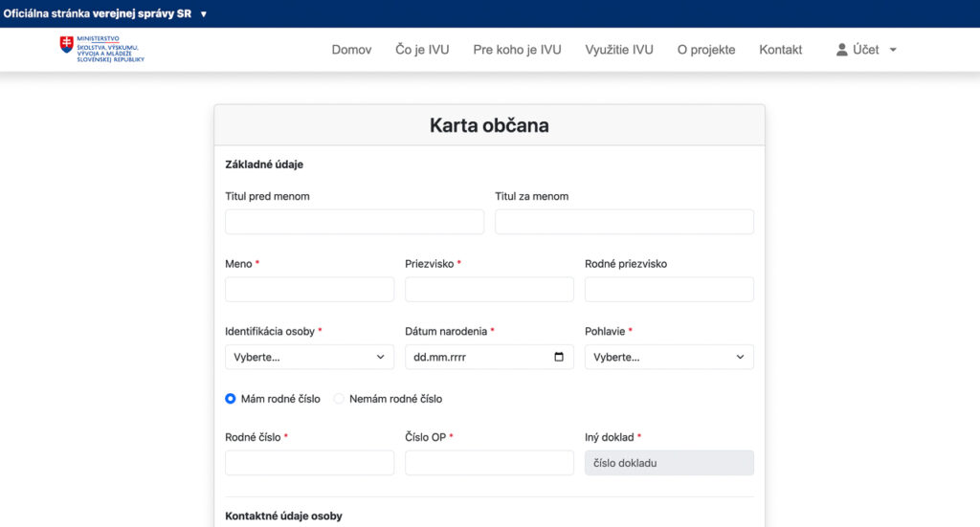
Task: Click the Priezvisko input box
Action: [x=489, y=290]
